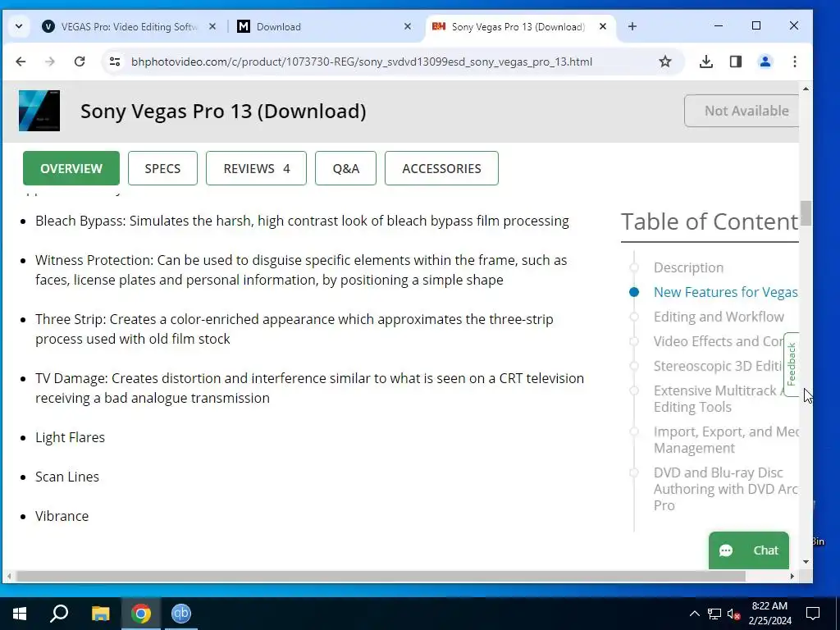Click the horizontal scrollbar thumb

(381, 577)
